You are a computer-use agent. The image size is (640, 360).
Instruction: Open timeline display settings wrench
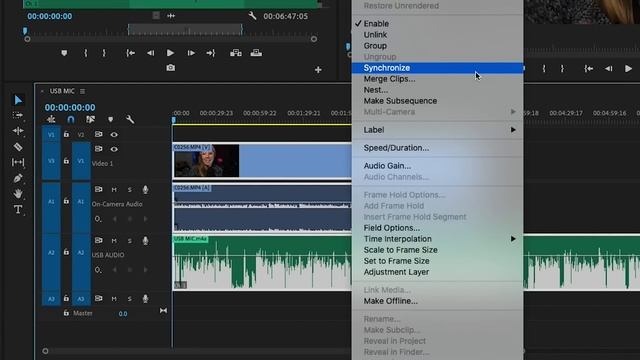[130, 119]
